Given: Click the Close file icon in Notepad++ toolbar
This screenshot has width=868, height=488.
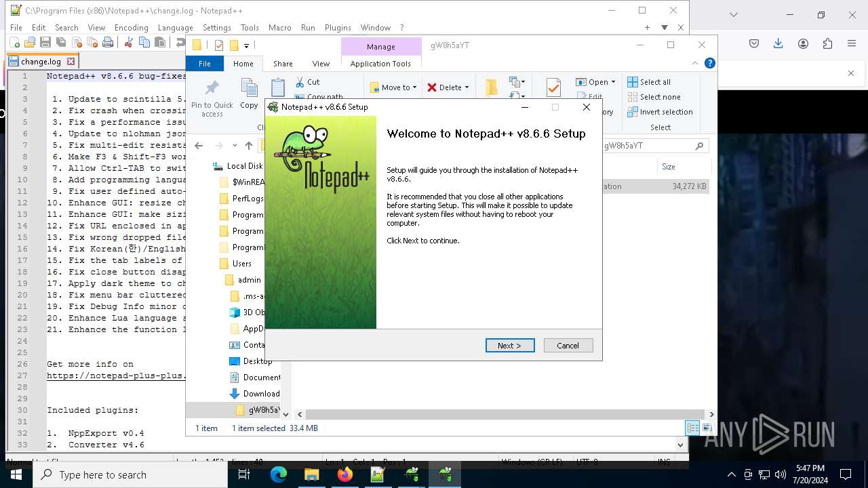Looking at the screenshot, I should (x=77, y=42).
